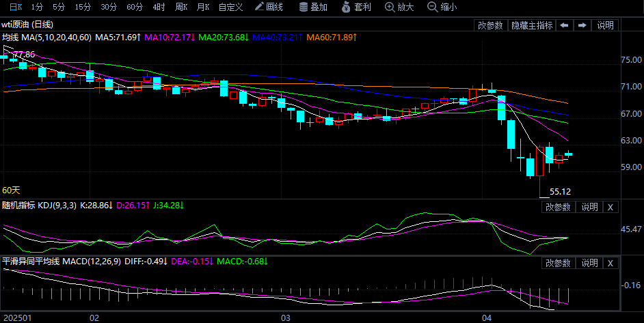644x323 pixels.
Task: Switch to 周K weekly chart
Action: click(181, 7)
